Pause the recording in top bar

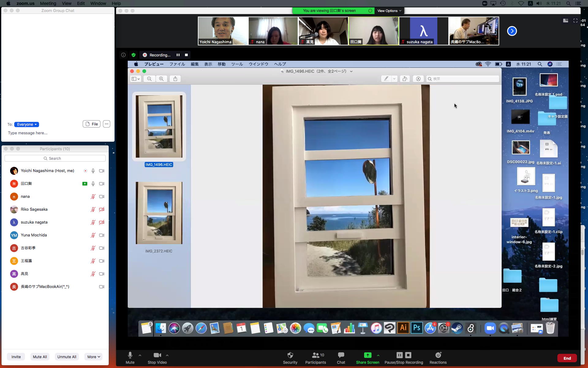point(178,55)
